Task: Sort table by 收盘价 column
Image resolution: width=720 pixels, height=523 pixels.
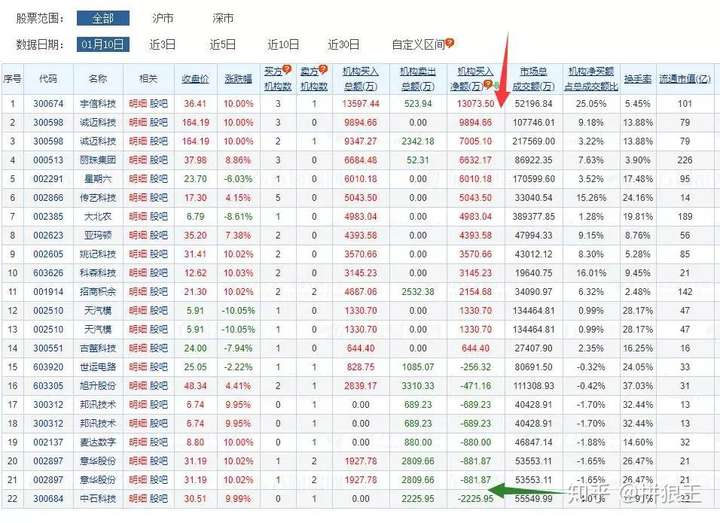Action: (x=195, y=79)
